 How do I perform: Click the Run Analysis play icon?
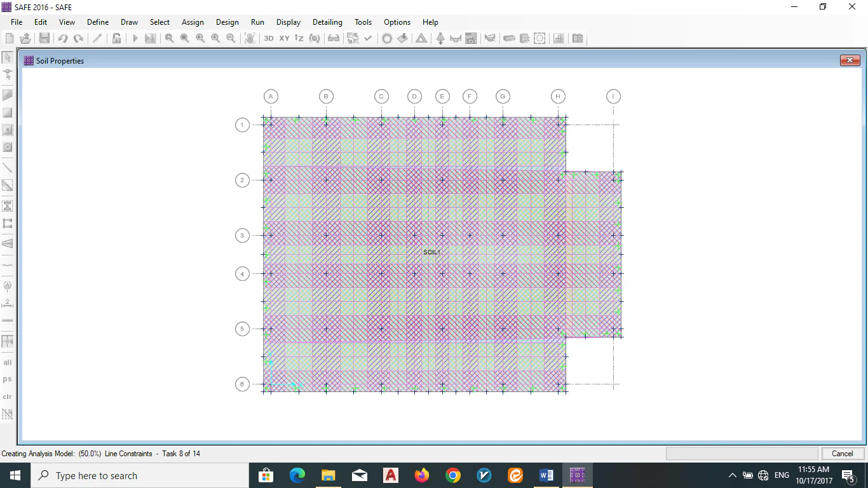point(135,38)
